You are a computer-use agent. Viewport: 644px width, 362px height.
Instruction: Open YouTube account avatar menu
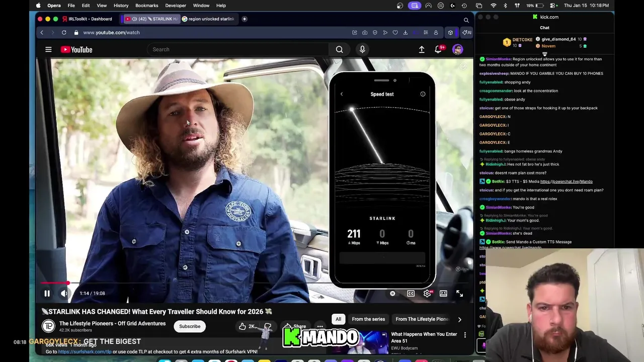457,49
